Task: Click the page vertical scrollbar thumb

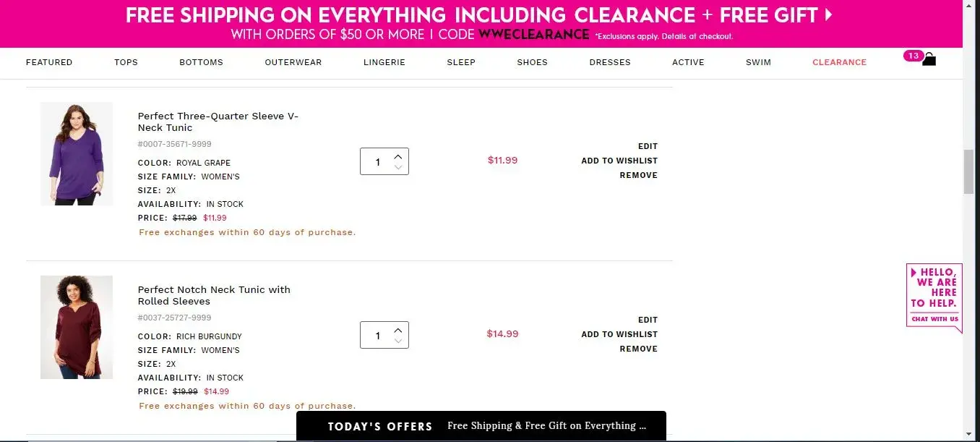Action: 968,171
